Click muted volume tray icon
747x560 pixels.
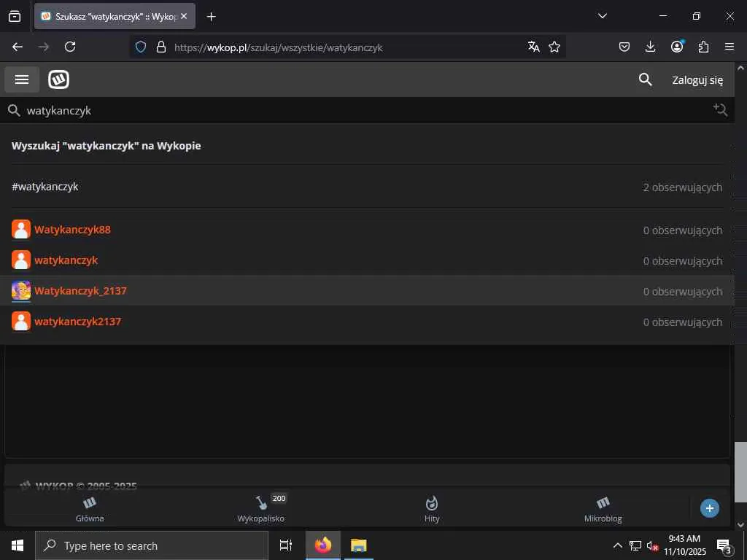(x=652, y=545)
